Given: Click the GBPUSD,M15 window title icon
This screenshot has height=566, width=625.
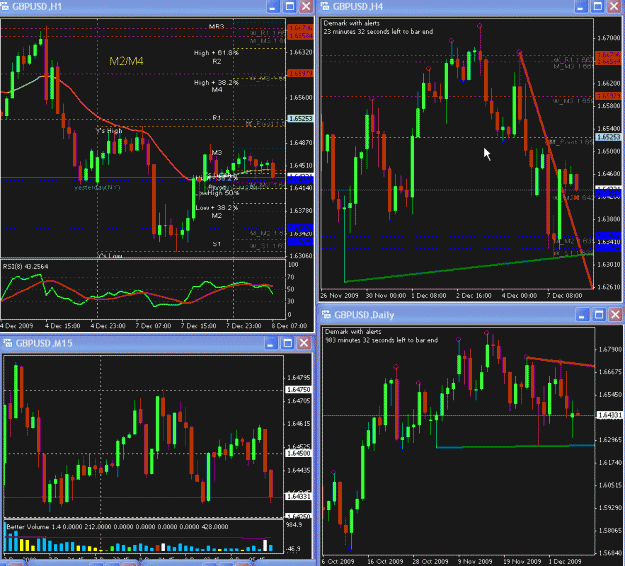Looking at the screenshot, I should (x=7, y=343).
